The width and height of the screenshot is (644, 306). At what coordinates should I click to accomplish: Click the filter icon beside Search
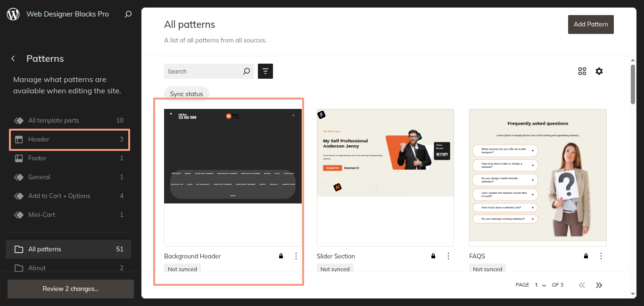point(265,71)
